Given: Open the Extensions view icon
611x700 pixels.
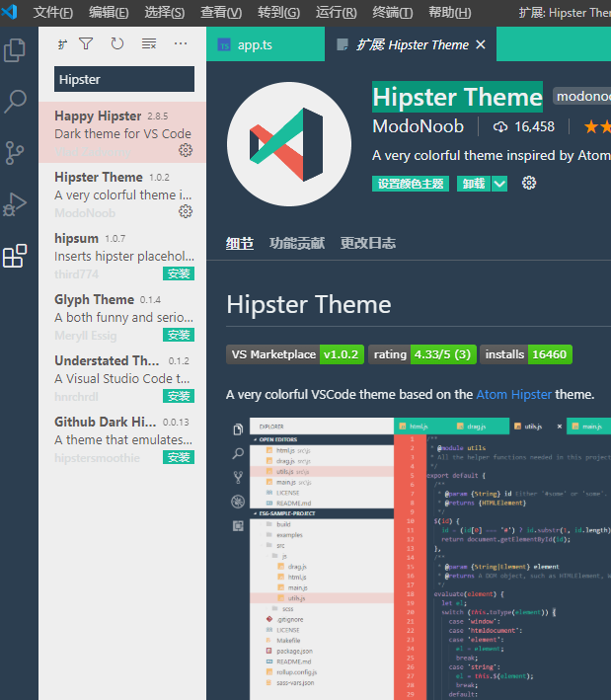Looking at the screenshot, I should [x=15, y=256].
